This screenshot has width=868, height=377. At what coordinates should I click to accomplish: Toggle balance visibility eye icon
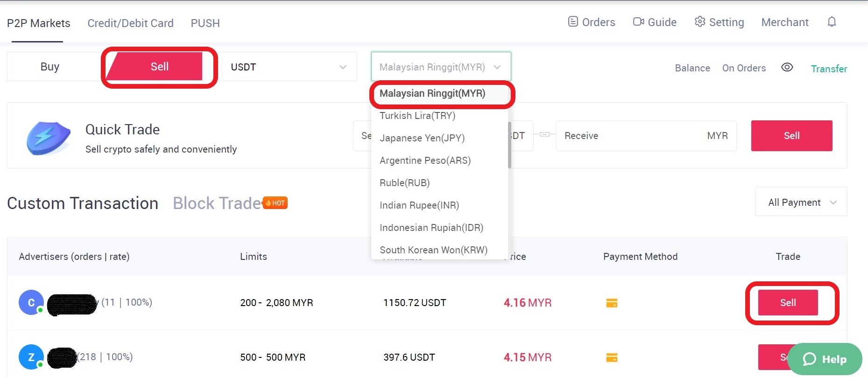point(787,67)
